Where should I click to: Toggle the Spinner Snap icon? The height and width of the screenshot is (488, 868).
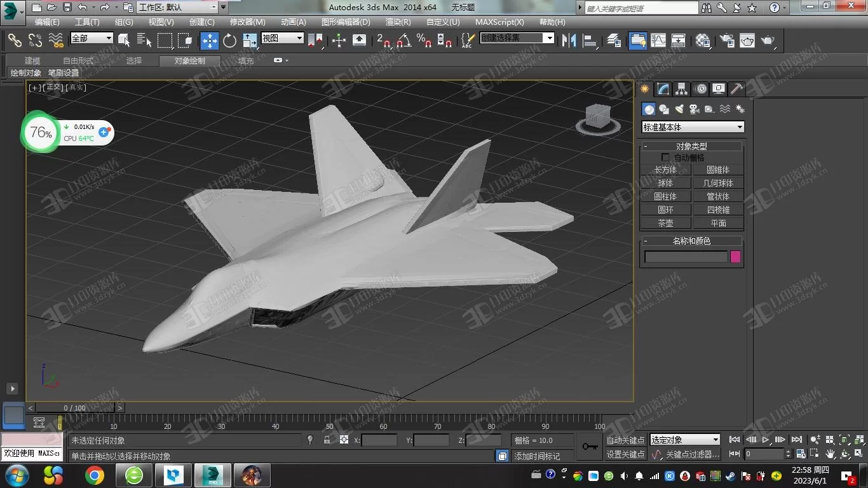point(445,41)
